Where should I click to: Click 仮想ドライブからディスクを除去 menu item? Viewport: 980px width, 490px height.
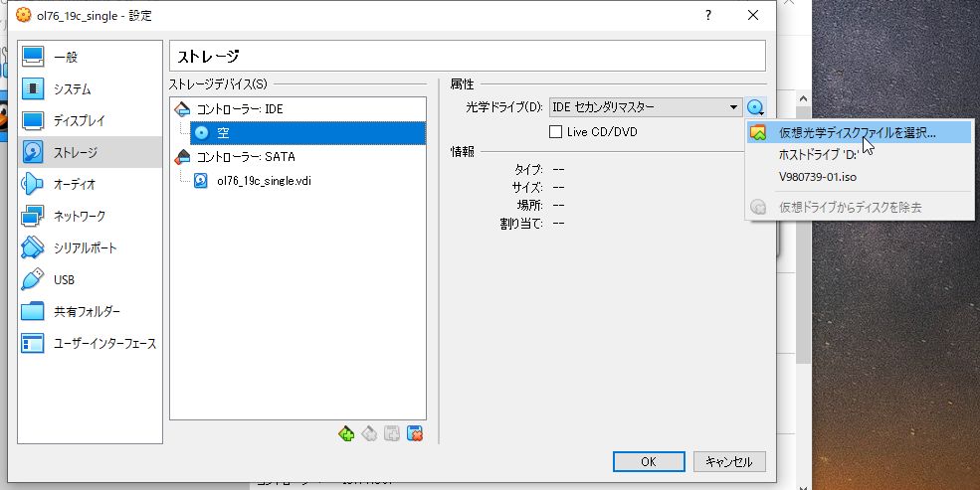(x=860, y=207)
